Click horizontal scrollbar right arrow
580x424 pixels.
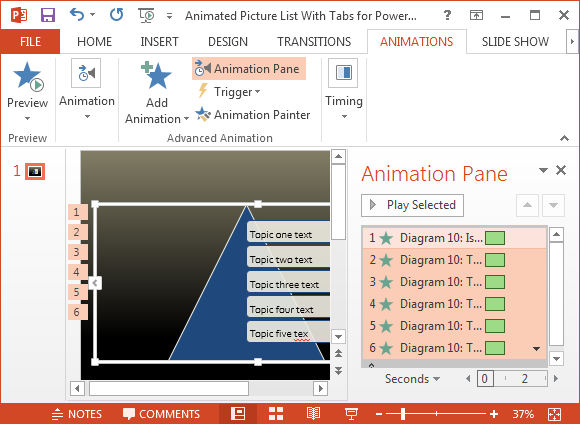320,388
